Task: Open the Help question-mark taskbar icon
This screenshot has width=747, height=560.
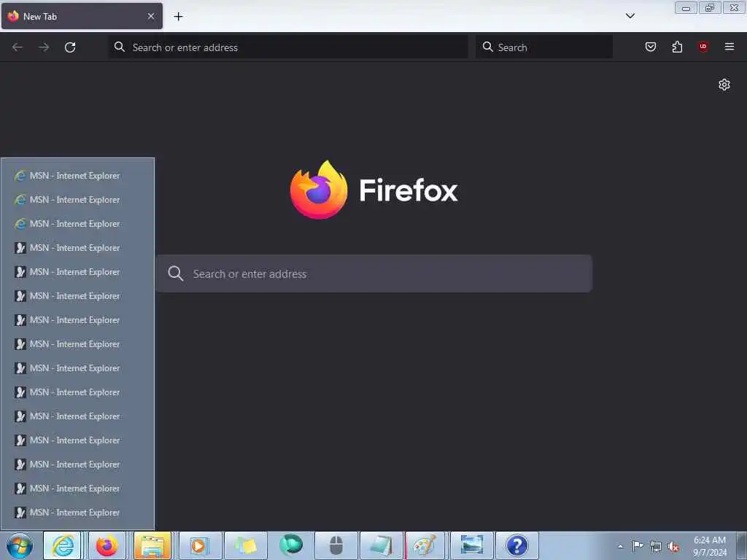Action: (x=517, y=545)
